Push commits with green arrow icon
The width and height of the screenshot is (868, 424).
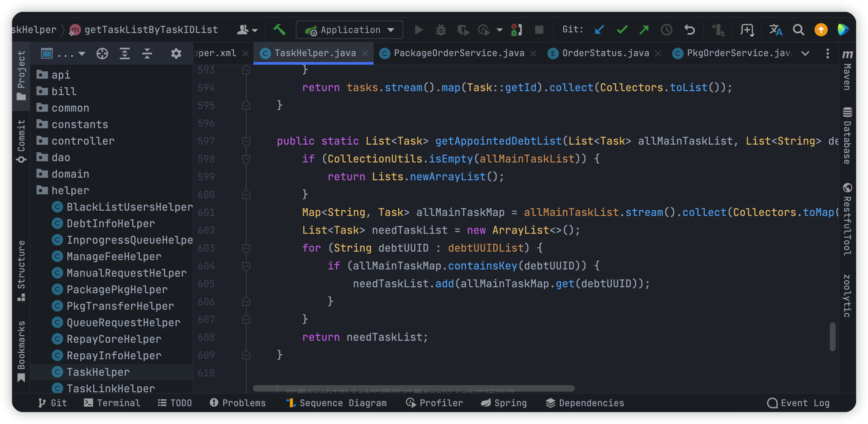point(644,30)
